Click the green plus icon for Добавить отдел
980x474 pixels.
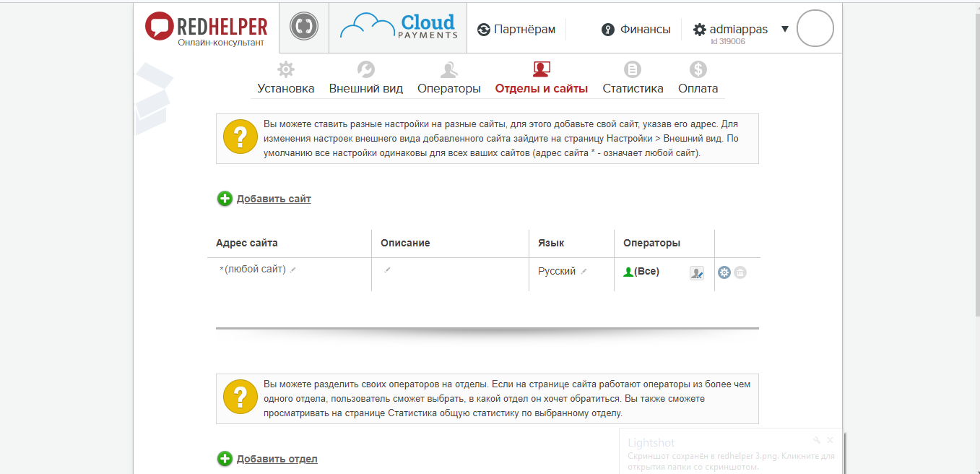(x=225, y=459)
